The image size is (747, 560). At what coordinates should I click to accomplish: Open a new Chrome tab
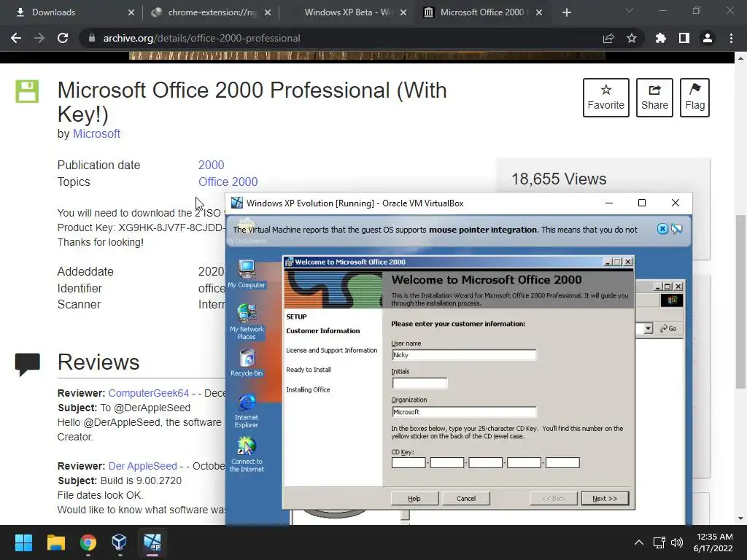(x=566, y=12)
